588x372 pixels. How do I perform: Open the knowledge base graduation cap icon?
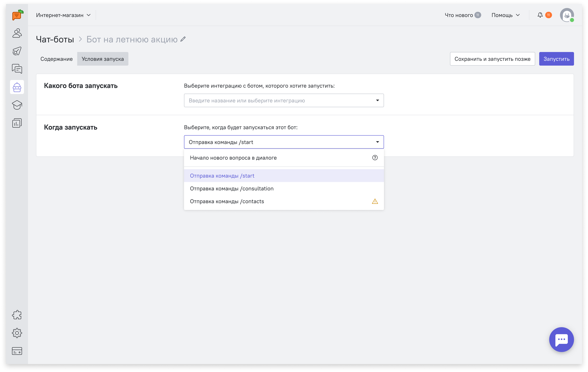(17, 105)
